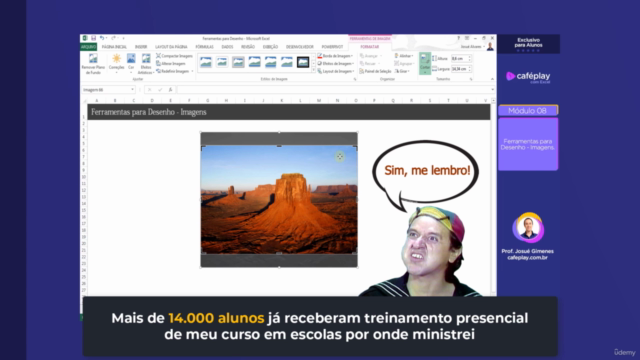Screen dimensions: 640x360
Task: Open Borda de Imagem dropdown
Action: tap(335, 56)
